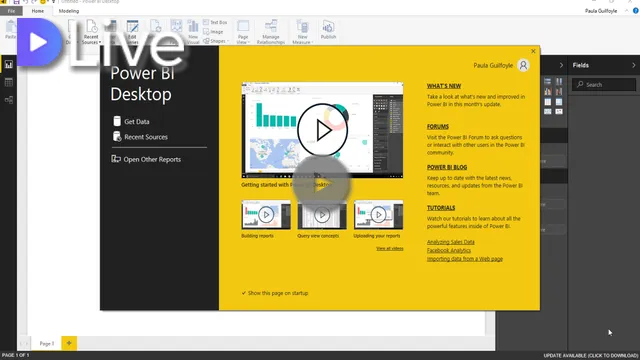Open the TUTORIALS link
Viewport: 640px width, 360px height.
point(441,208)
